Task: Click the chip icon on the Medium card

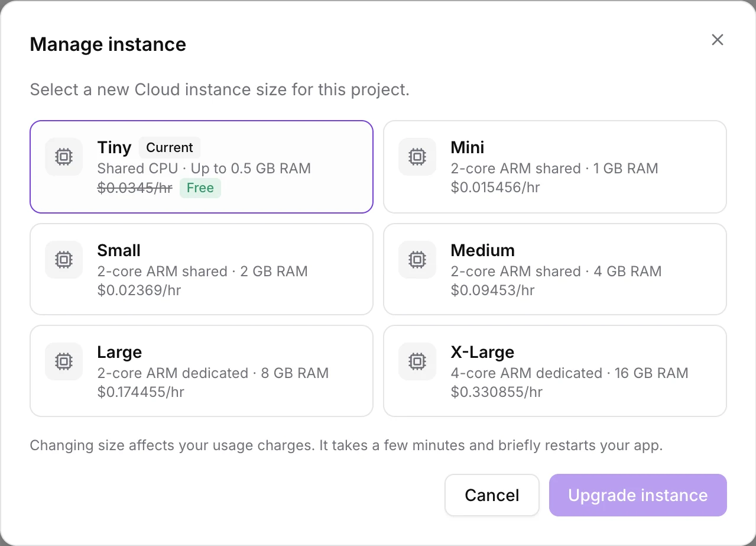Action: tap(417, 259)
